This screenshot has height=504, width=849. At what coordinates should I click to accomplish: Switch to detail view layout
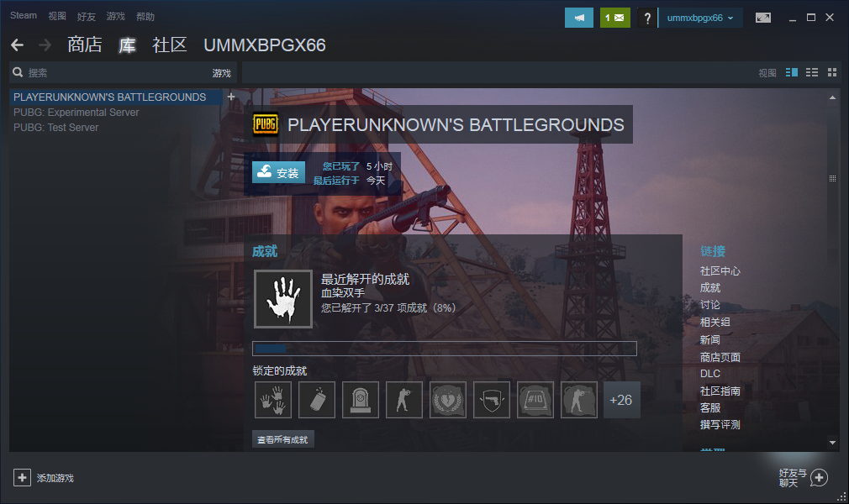pos(792,72)
